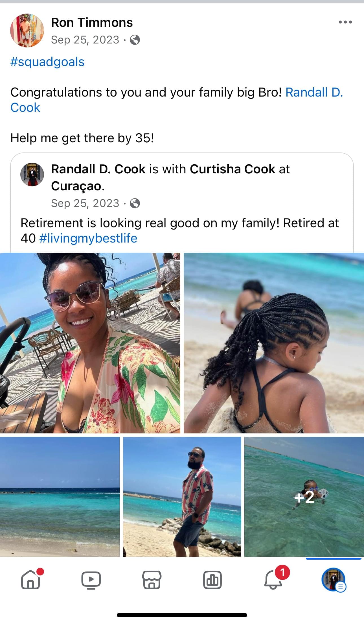Open the three-dot post options menu
Image resolution: width=364 pixels, height=624 pixels.
[345, 22]
